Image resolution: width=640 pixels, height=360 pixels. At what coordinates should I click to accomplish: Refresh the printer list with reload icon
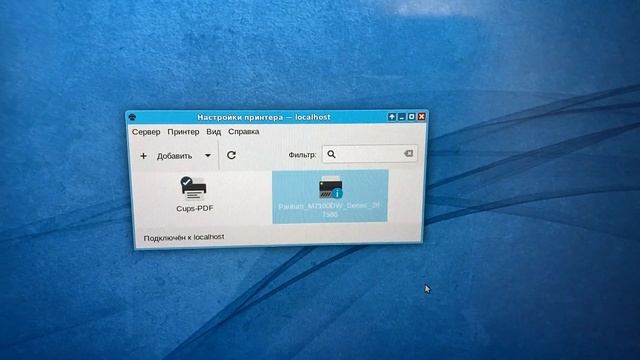[x=231, y=155]
